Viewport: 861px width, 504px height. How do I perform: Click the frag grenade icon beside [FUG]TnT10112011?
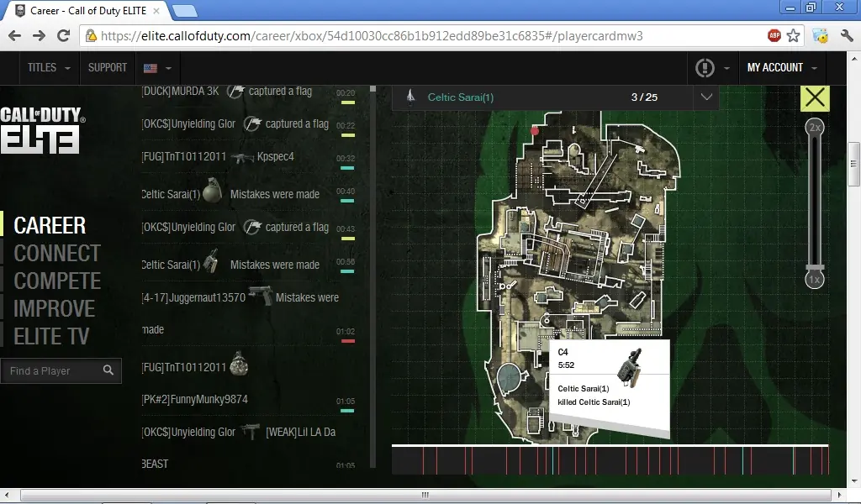(239, 364)
